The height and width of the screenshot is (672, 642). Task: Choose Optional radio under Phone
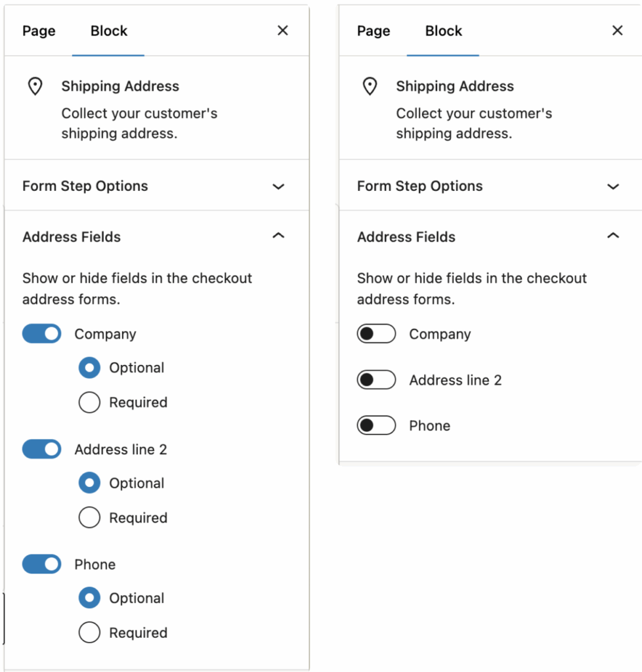tap(89, 598)
